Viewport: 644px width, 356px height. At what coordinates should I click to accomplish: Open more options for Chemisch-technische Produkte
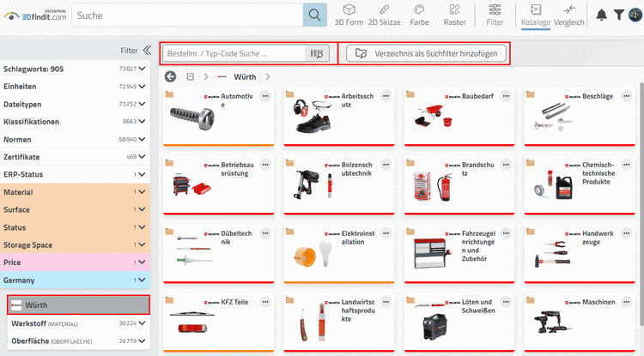(626, 165)
